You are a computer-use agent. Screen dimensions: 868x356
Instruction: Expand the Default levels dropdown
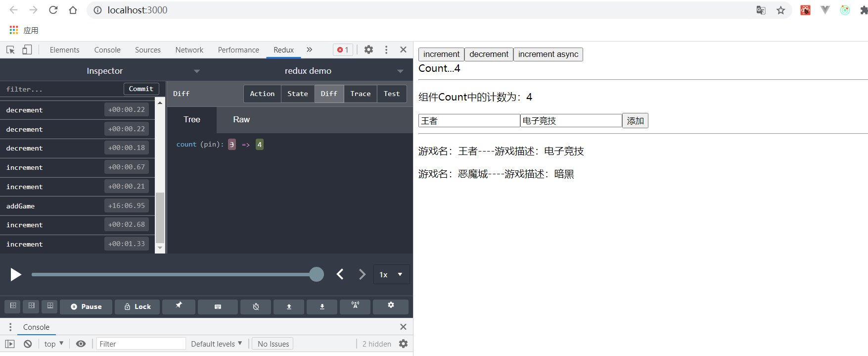(x=217, y=344)
